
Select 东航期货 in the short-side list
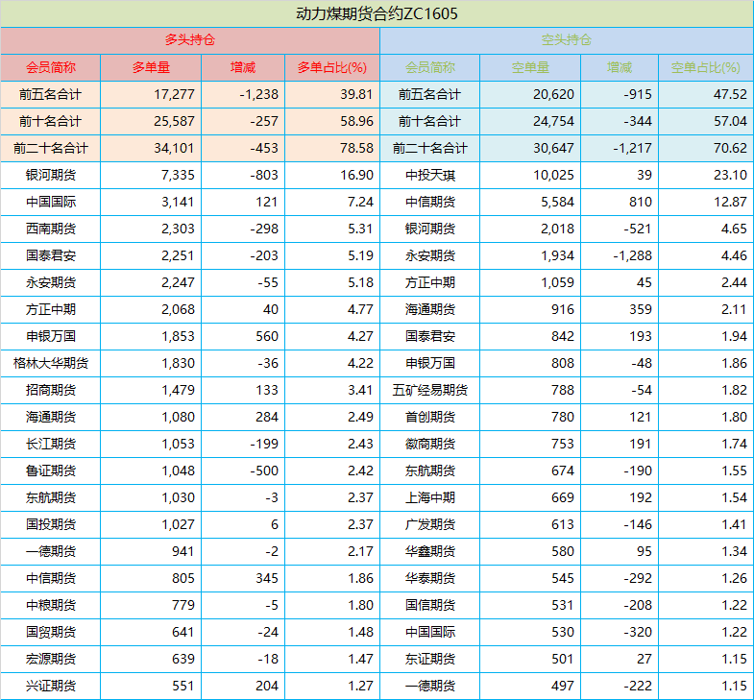(x=430, y=471)
